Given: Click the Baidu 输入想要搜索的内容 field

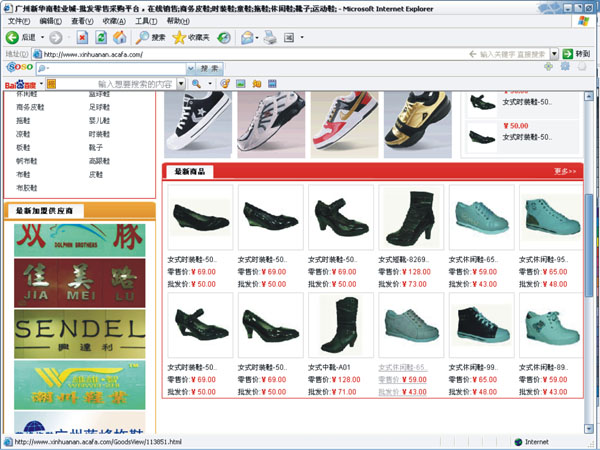Looking at the screenshot, I should click(117, 84).
